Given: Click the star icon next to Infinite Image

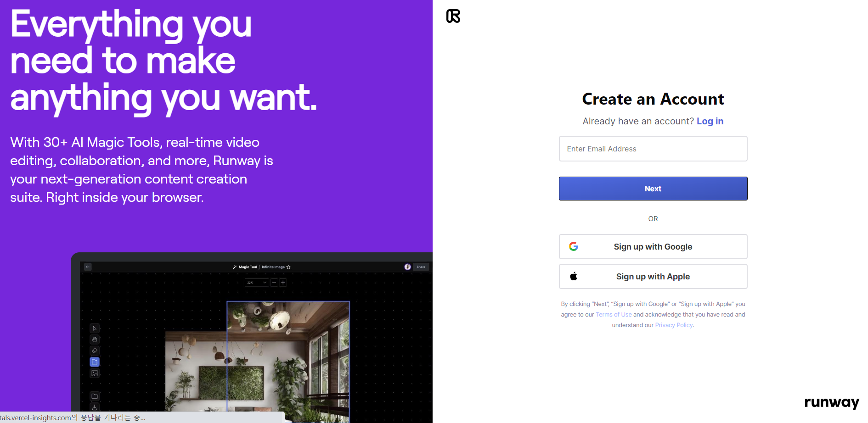Looking at the screenshot, I should (288, 267).
